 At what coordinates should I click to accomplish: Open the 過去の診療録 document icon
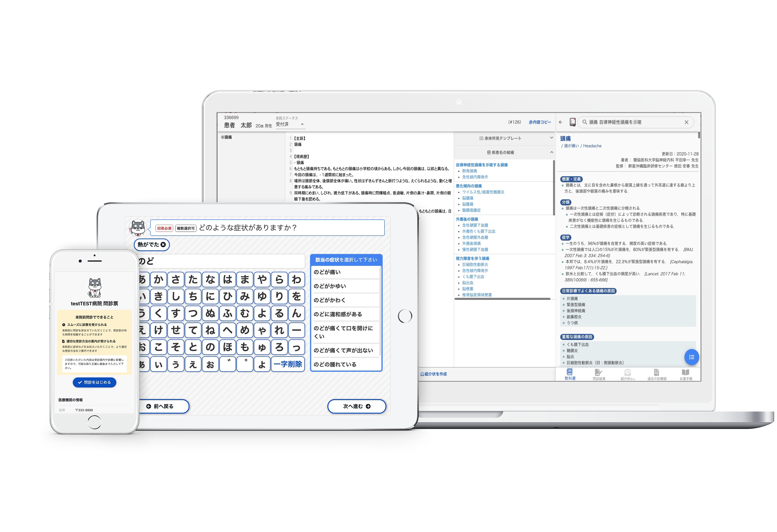(x=657, y=372)
